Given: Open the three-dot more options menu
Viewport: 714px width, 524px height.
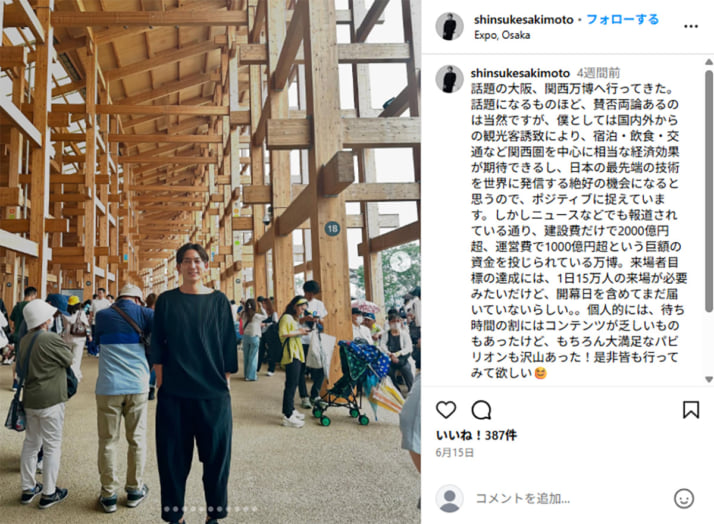Looking at the screenshot, I should pos(691,26).
